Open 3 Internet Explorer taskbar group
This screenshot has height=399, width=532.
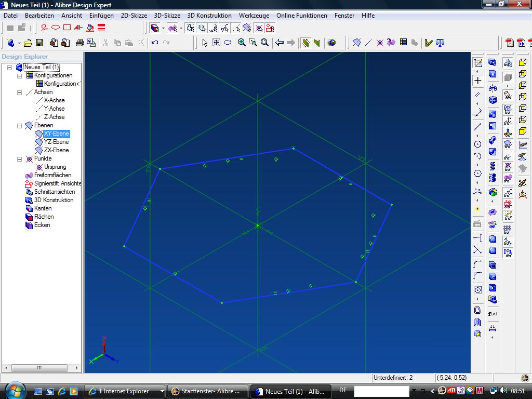coord(124,391)
